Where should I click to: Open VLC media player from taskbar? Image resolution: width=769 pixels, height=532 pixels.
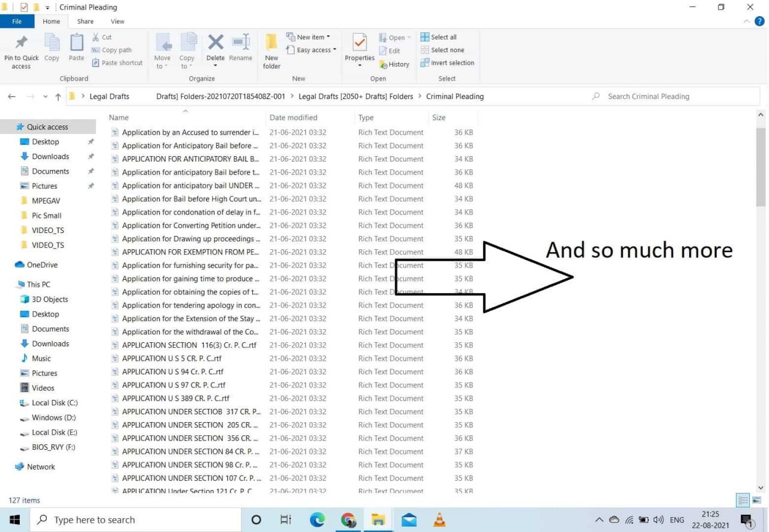tap(440, 520)
